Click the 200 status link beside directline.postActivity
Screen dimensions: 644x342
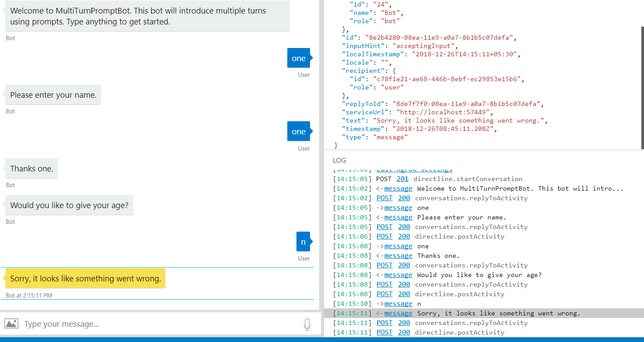pos(404,236)
